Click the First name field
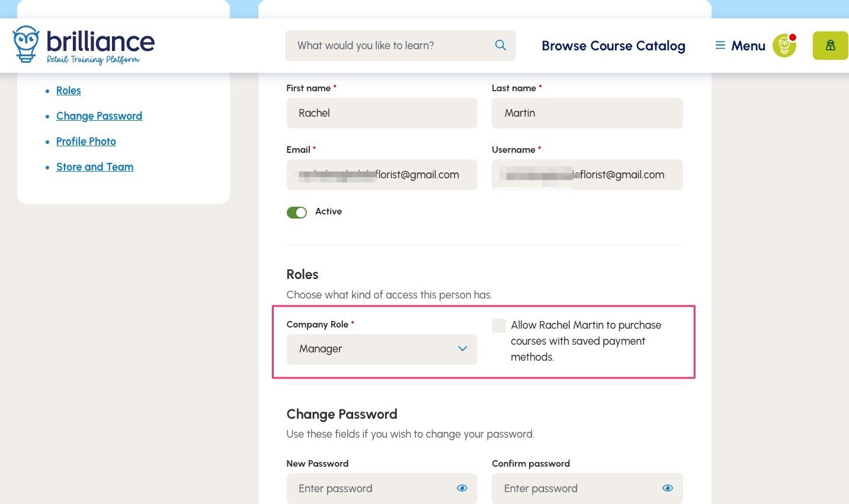The width and height of the screenshot is (849, 504). tap(382, 113)
